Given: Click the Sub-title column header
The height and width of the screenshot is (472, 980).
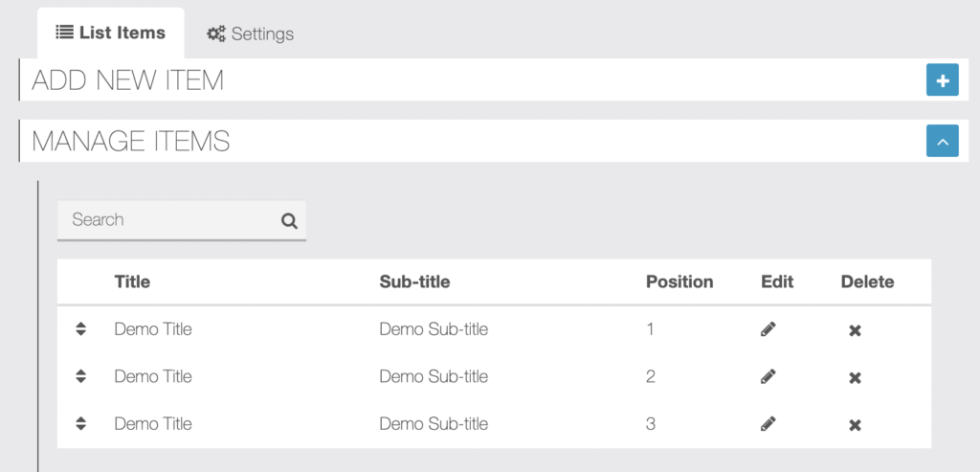Looking at the screenshot, I should click(x=414, y=281).
